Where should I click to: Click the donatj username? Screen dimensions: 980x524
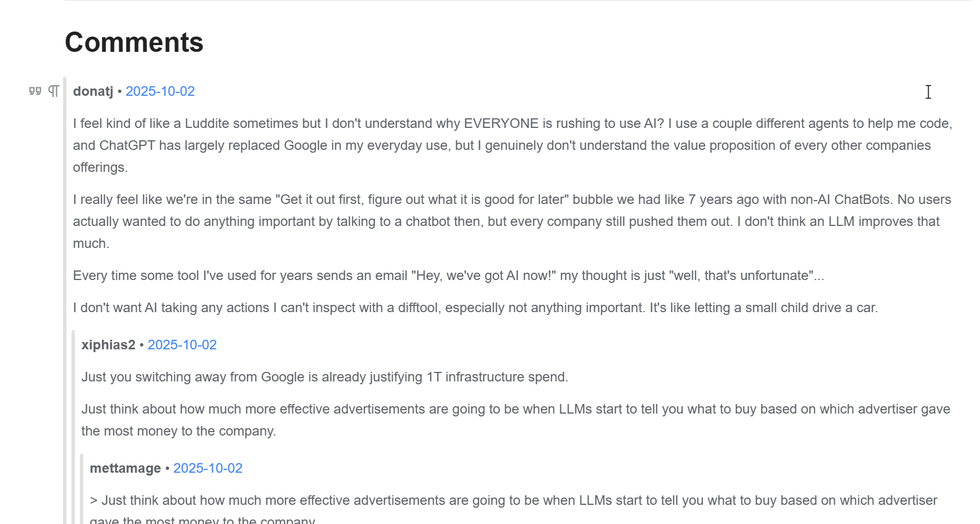pyautogui.click(x=93, y=91)
